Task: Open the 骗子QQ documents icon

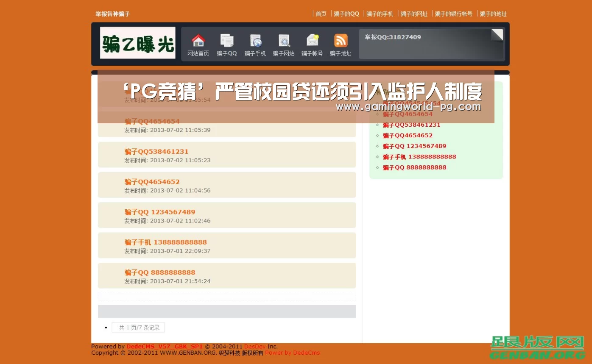Action: coord(226,41)
